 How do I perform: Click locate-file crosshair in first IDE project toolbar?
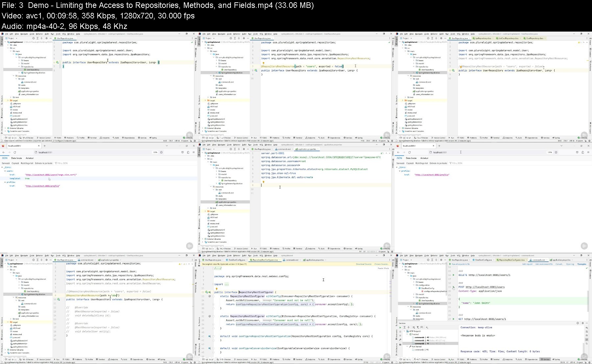pos(34,38)
